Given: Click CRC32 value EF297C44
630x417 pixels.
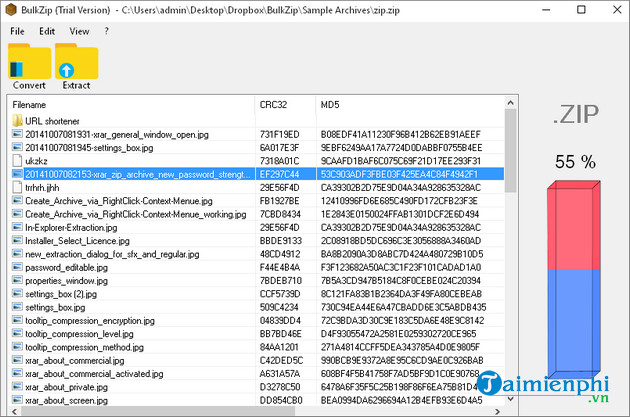Looking at the screenshot, I should (x=279, y=174).
